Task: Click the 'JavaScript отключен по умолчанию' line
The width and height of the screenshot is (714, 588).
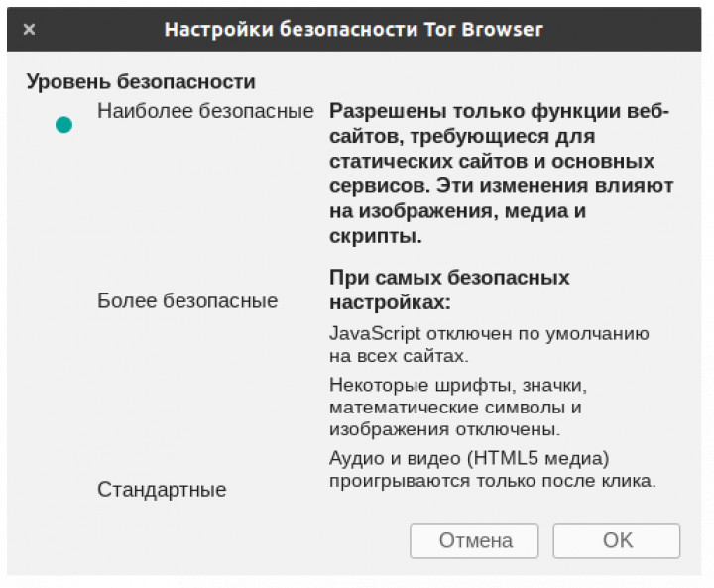Action: point(489,334)
